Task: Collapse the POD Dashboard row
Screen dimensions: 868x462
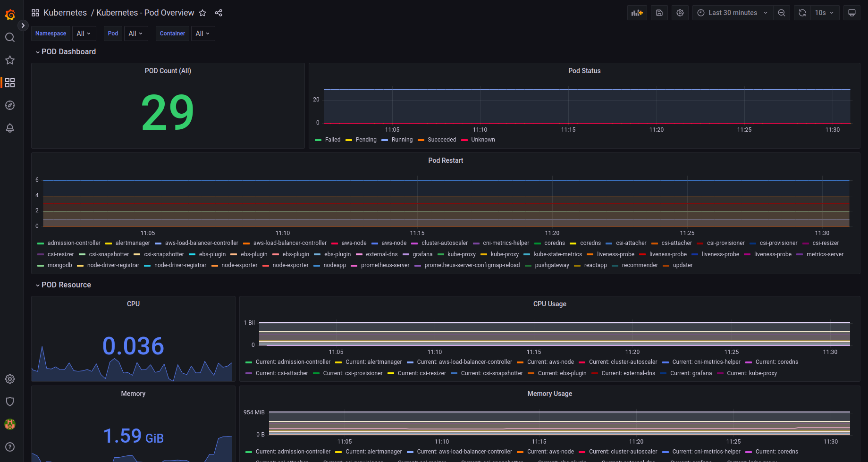Action: (68, 52)
